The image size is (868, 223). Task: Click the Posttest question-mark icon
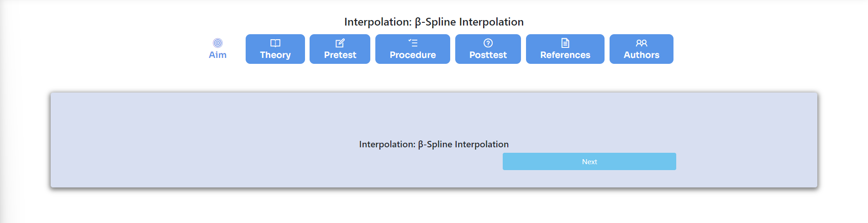click(x=488, y=43)
